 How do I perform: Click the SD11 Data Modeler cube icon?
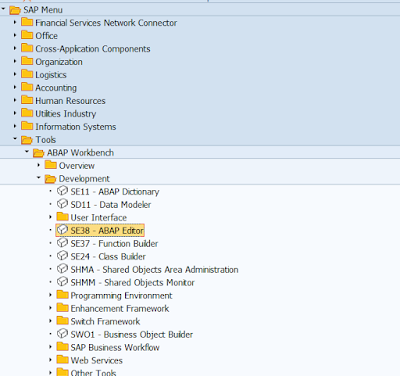pyautogui.click(x=62, y=204)
